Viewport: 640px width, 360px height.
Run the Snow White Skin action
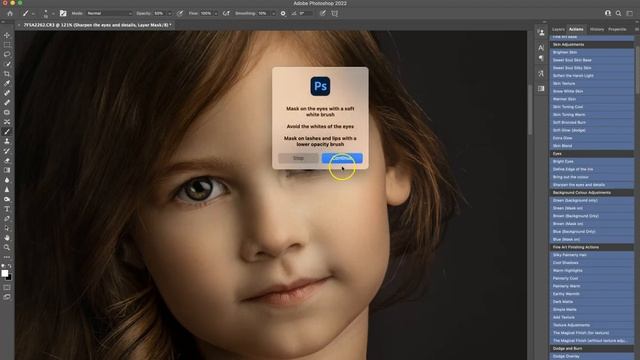pyautogui.click(x=591, y=91)
